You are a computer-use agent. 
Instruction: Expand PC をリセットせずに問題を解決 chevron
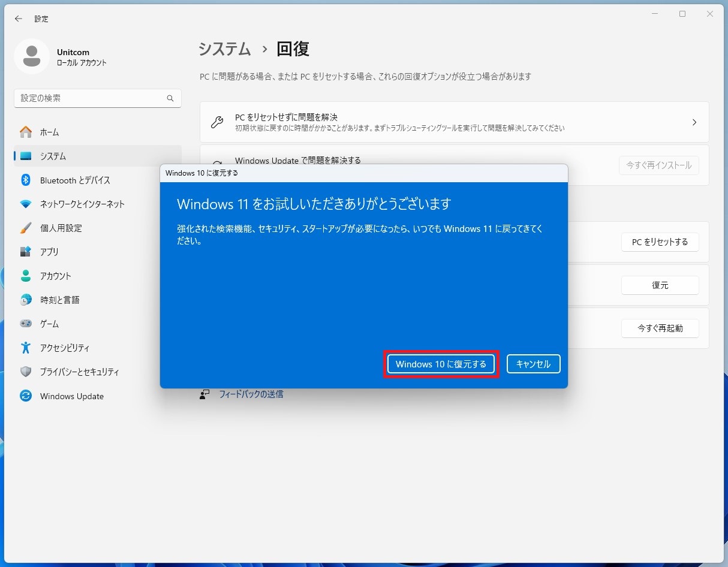tap(694, 122)
